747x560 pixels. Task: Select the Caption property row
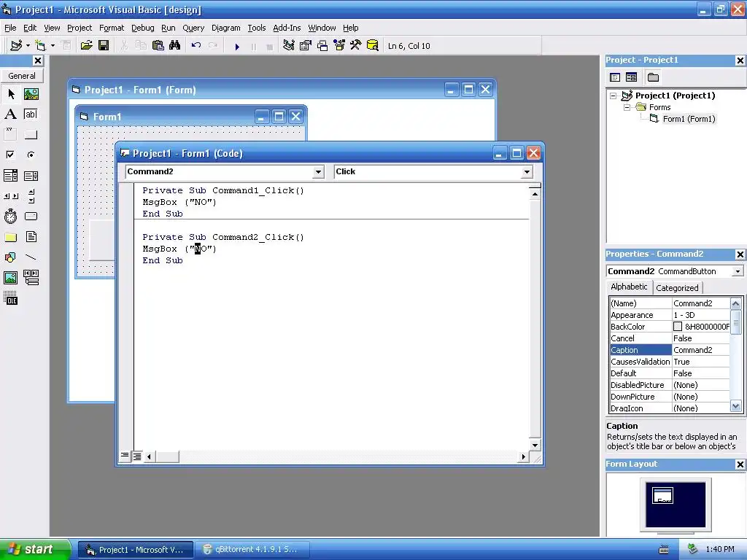(x=670, y=350)
